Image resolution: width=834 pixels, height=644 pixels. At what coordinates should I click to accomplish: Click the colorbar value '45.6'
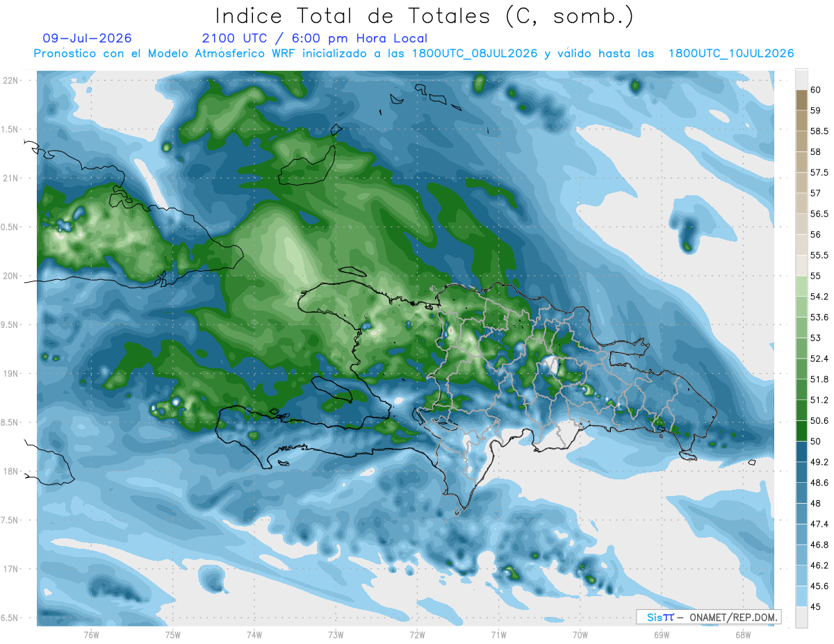tap(819, 586)
